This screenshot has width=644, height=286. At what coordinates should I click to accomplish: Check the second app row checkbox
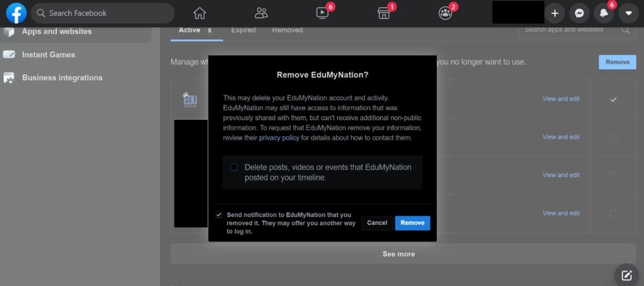[x=613, y=138]
